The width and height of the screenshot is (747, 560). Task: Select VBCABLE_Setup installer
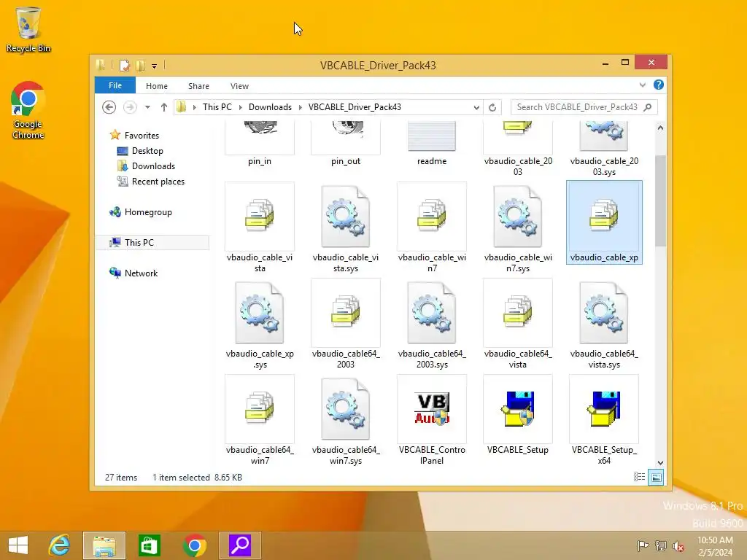[518, 415]
